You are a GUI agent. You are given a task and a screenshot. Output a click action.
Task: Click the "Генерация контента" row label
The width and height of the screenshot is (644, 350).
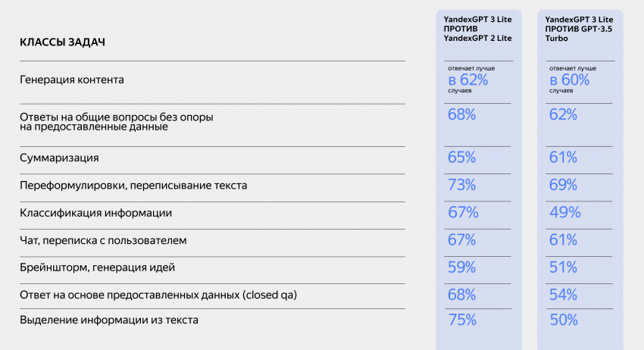point(72,79)
